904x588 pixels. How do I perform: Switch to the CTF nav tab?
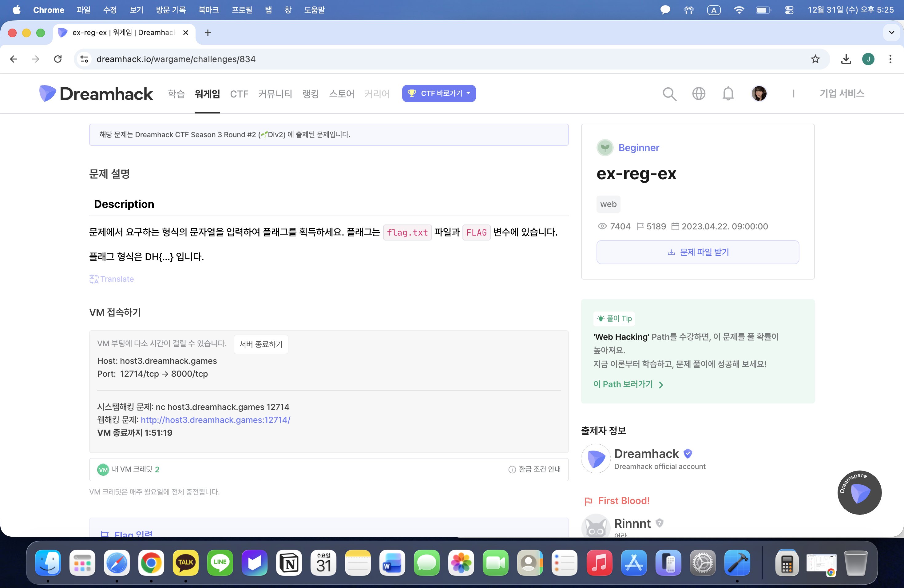coord(239,94)
